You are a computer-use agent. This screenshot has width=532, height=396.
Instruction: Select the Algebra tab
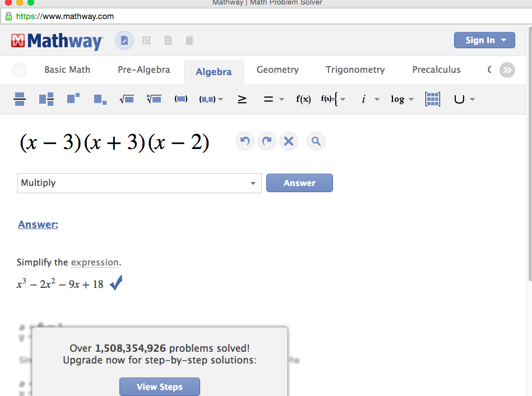pyautogui.click(x=214, y=72)
